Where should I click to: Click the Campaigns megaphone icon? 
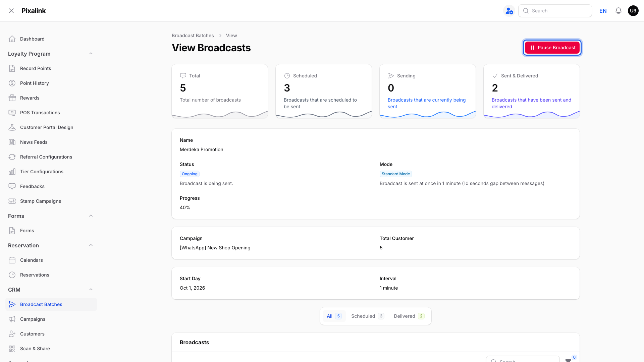pyautogui.click(x=12, y=319)
